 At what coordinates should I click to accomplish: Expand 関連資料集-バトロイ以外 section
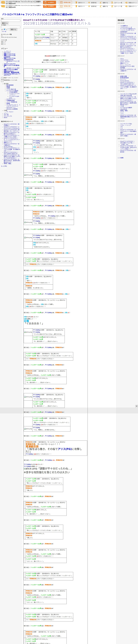point(2,80)
